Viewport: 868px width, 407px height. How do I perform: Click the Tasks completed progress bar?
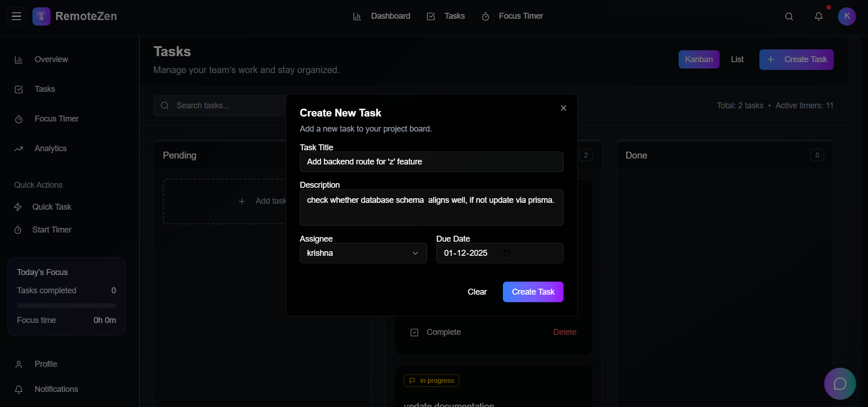[66, 306]
